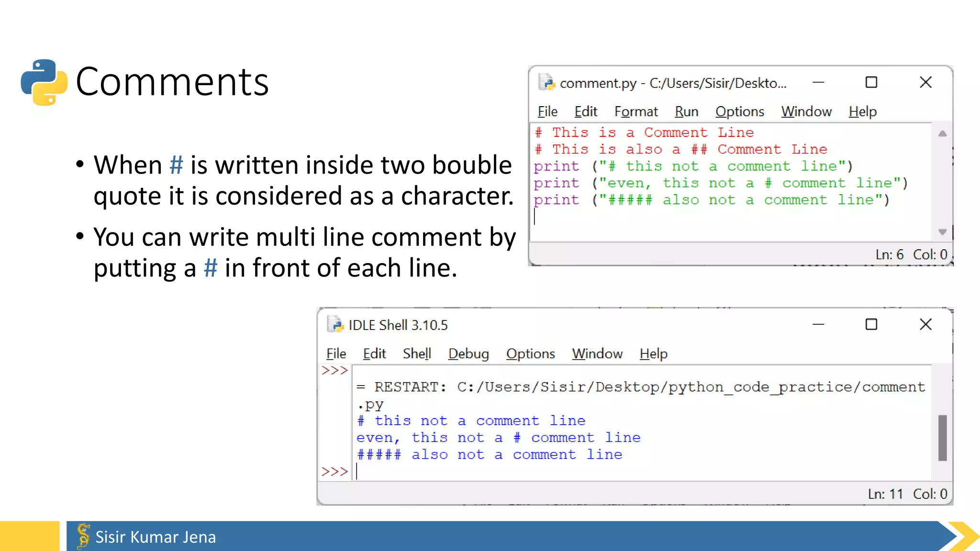The width and height of the screenshot is (980, 551).
Task: Click '# This is also a ## Comment Line'
Action: pyautogui.click(x=681, y=149)
